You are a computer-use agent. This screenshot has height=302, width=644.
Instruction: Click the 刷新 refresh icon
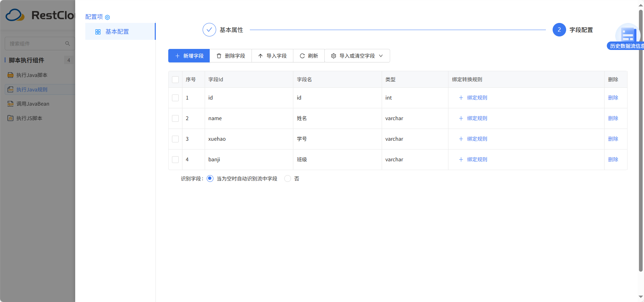302,56
